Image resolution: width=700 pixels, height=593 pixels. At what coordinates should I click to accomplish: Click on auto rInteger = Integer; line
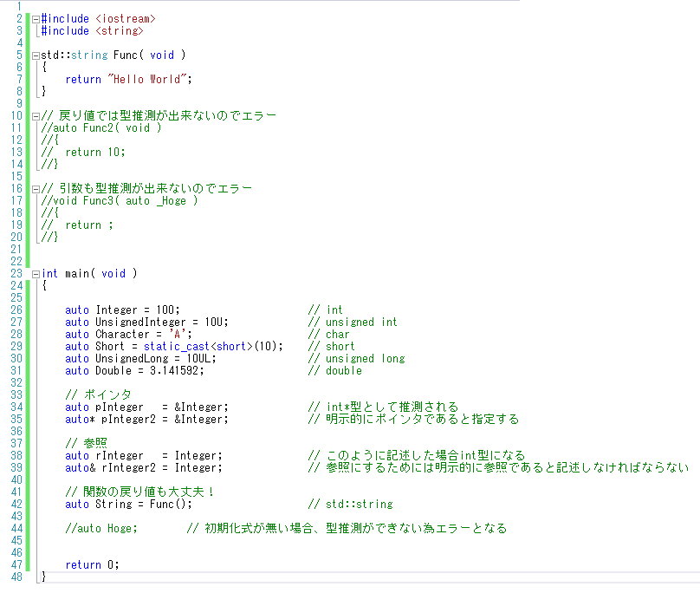point(144,455)
